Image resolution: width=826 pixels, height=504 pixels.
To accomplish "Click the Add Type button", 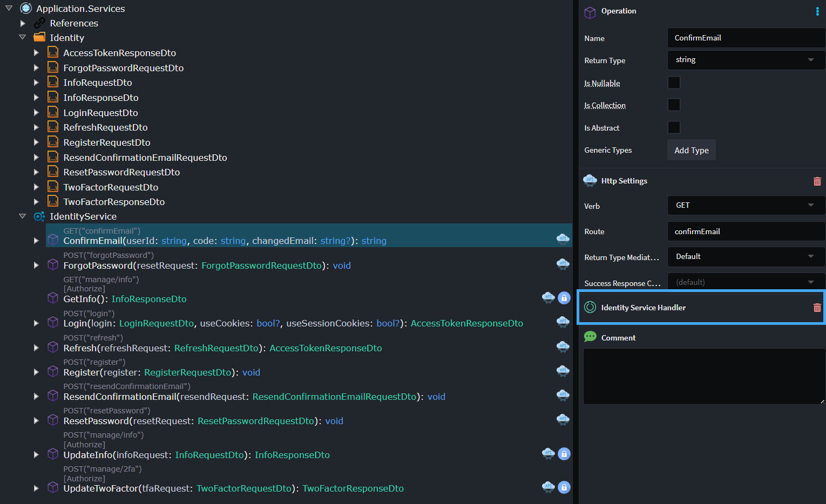I will pyautogui.click(x=691, y=150).
